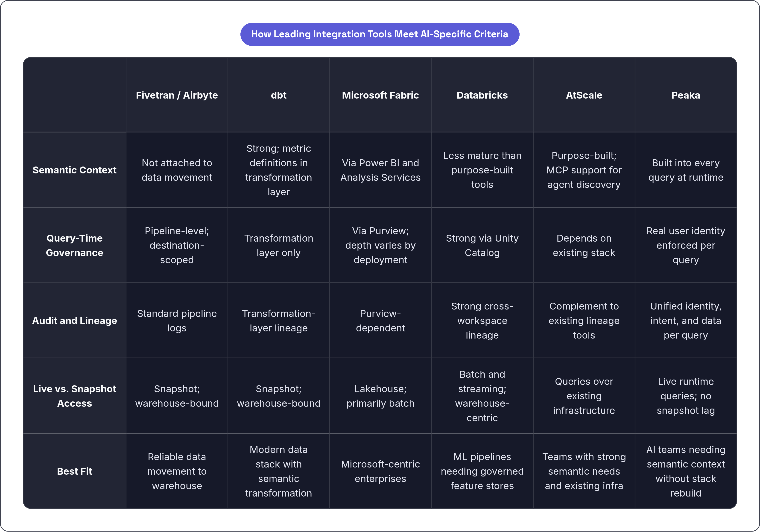Select the 'Live vs. Snapshot Access' row label
Screen dimensions: 760x532
(74, 396)
